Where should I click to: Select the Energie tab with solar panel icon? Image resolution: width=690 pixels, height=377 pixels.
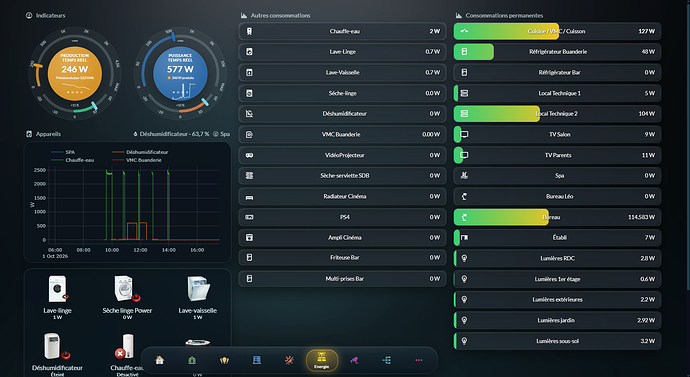[322, 360]
